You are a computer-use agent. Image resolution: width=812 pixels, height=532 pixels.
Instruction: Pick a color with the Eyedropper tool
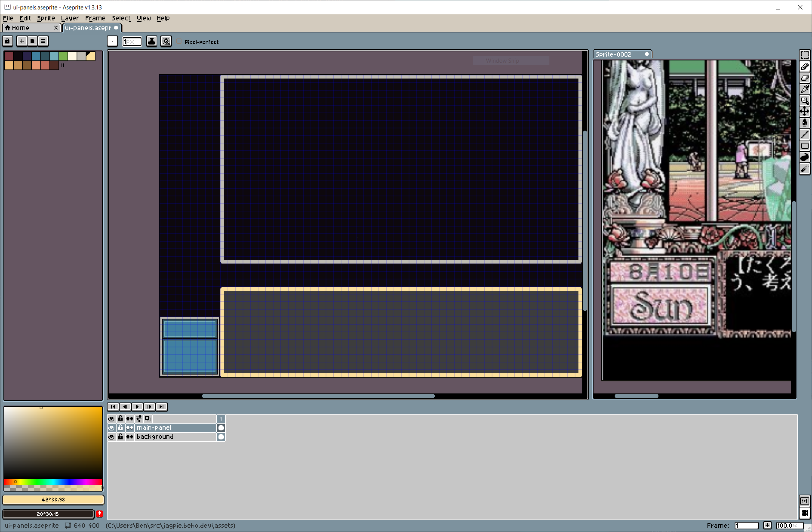[805, 89]
